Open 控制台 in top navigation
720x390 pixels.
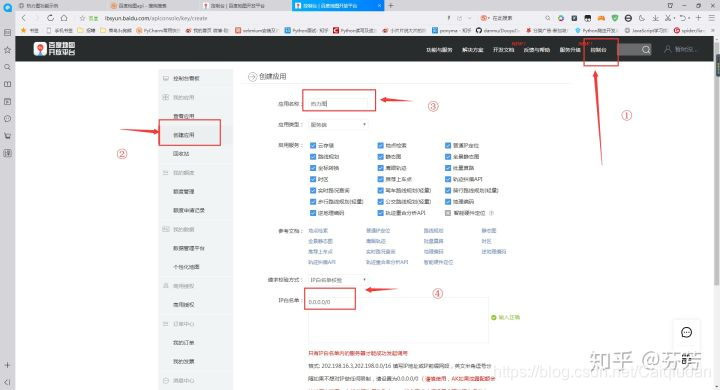[598, 50]
